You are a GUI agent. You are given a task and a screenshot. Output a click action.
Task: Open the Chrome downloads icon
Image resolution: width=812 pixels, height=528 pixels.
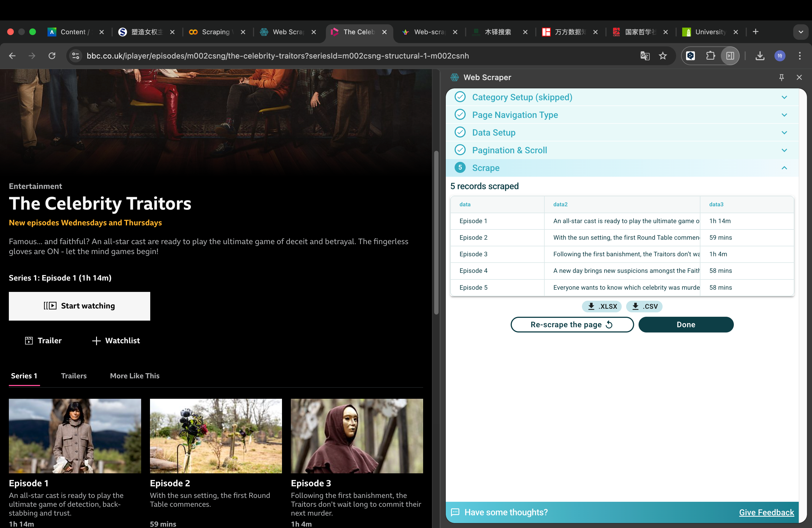pos(760,56)
